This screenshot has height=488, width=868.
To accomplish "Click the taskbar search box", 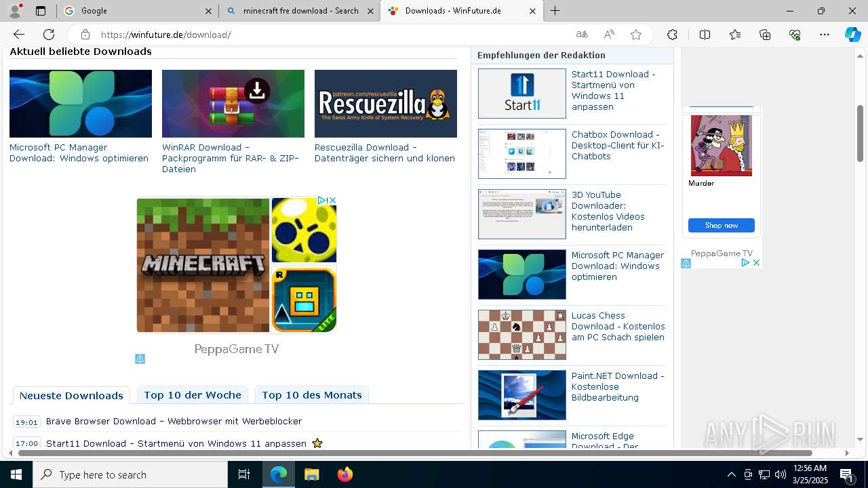I will [x=130, y=474].
